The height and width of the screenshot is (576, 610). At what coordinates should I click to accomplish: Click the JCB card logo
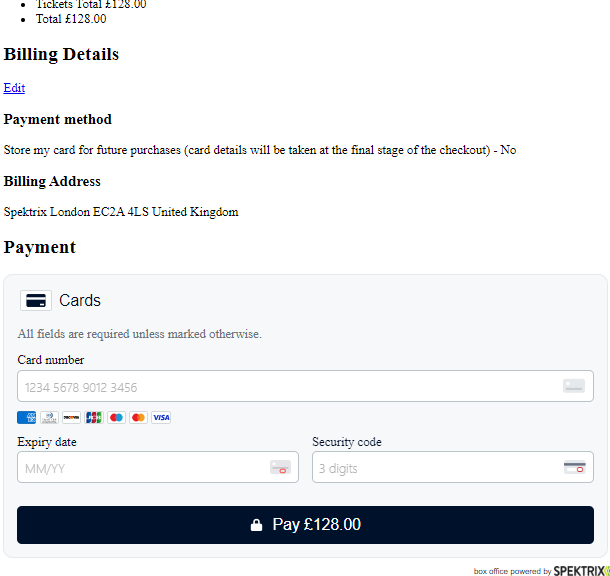pyautogui.click(x=94, y=418)
